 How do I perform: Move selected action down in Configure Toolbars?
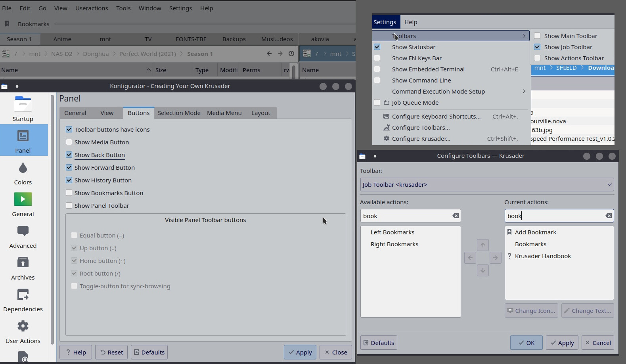[483, 270]
